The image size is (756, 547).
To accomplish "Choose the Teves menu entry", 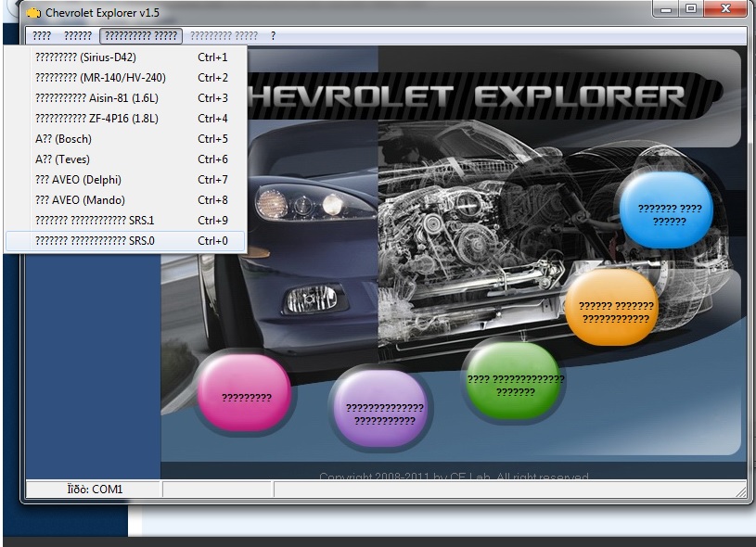I will pos(125,159).
